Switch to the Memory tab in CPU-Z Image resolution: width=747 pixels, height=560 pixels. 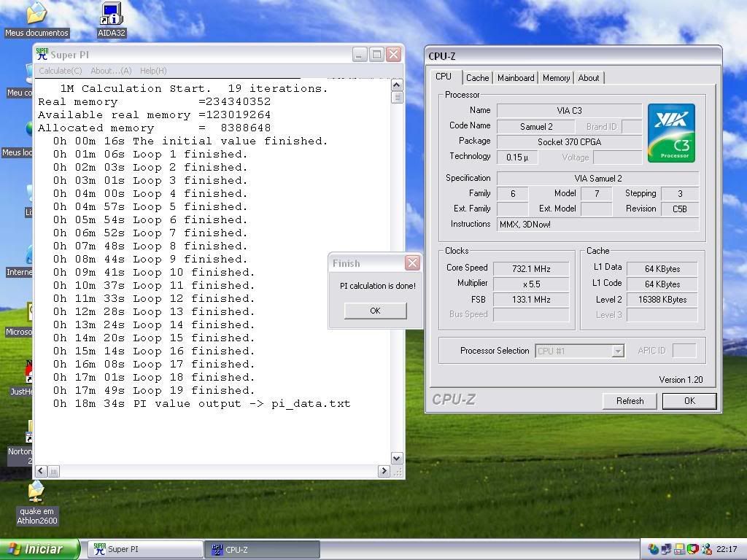[556, 78]
